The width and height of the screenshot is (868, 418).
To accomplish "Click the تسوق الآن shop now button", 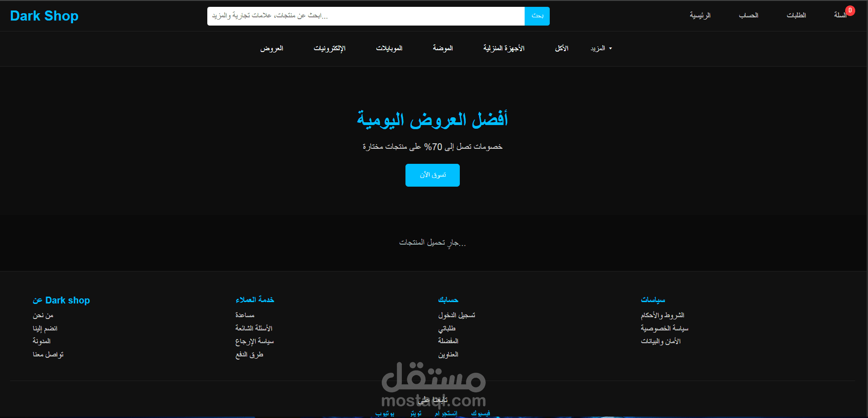I will coord(432,175).
